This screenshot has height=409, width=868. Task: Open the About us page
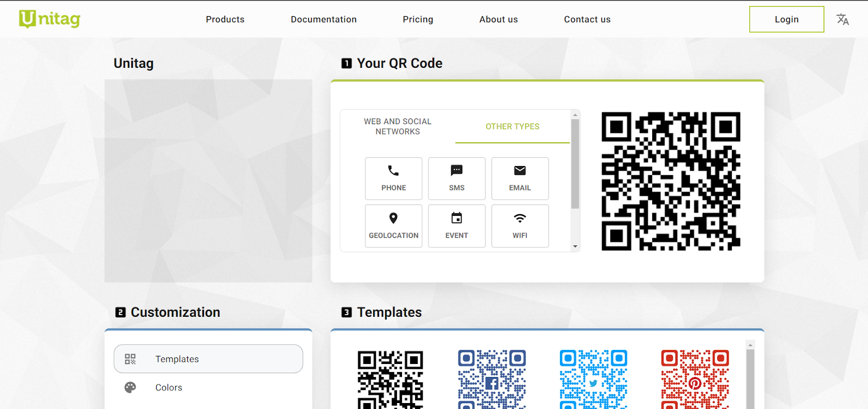click(499, 20)
